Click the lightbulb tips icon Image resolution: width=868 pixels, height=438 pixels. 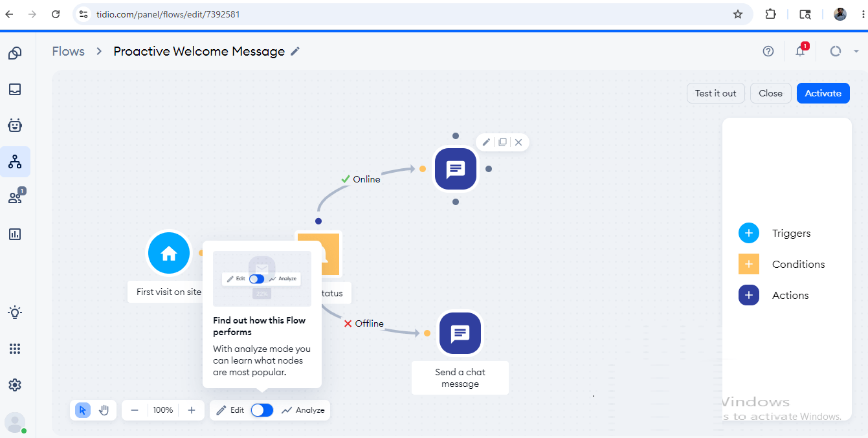(15, 312)
